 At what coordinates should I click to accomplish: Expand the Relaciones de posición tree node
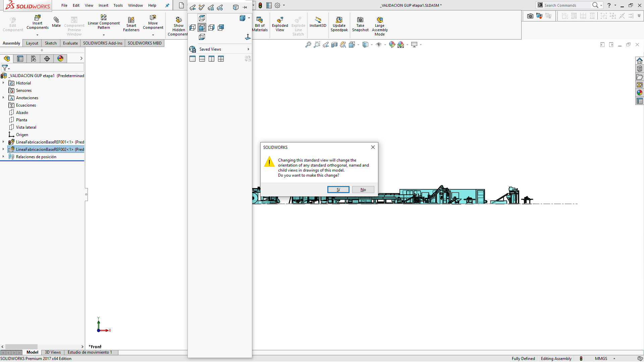[x=3, y=157]
